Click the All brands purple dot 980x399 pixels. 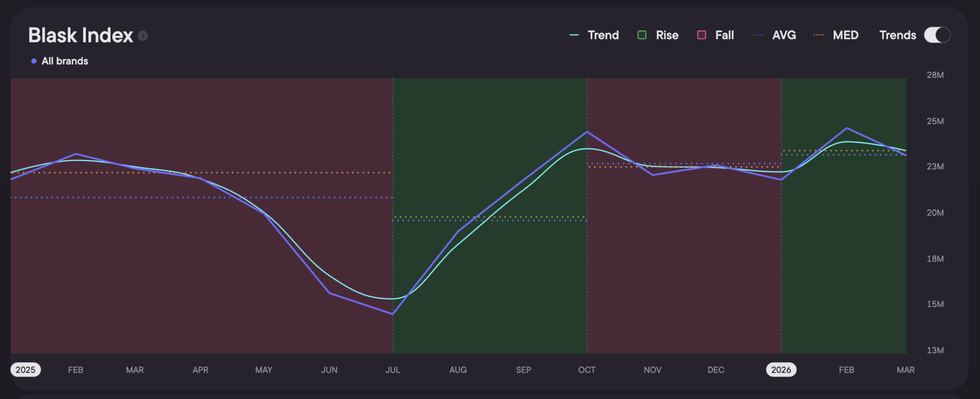coord(34,61)
